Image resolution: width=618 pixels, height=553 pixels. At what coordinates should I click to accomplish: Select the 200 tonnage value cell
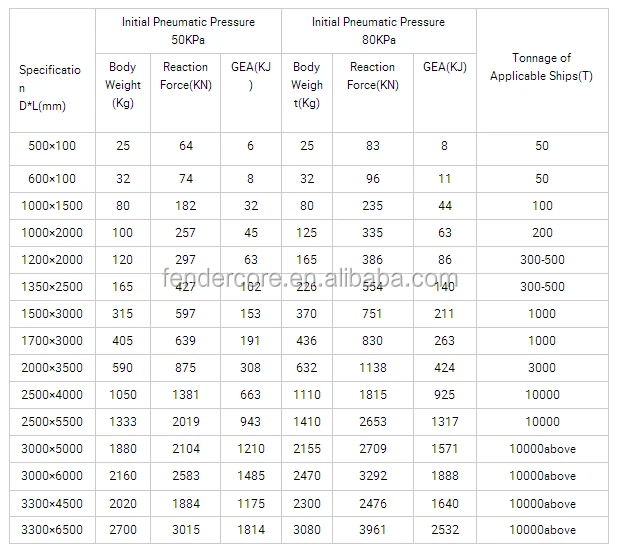coord(542,232)
